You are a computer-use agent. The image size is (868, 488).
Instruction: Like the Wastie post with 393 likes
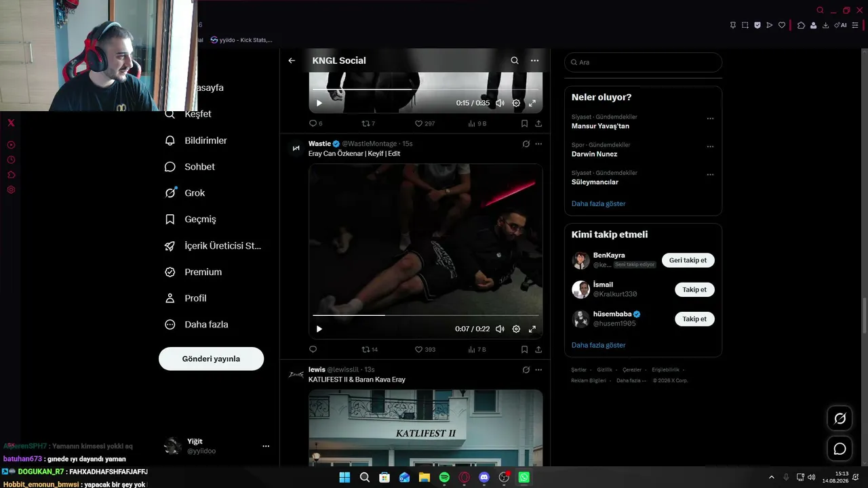(425, 350)
